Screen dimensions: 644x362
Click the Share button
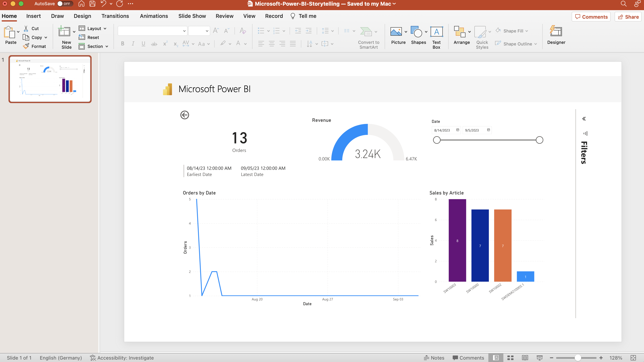(628, 17)
